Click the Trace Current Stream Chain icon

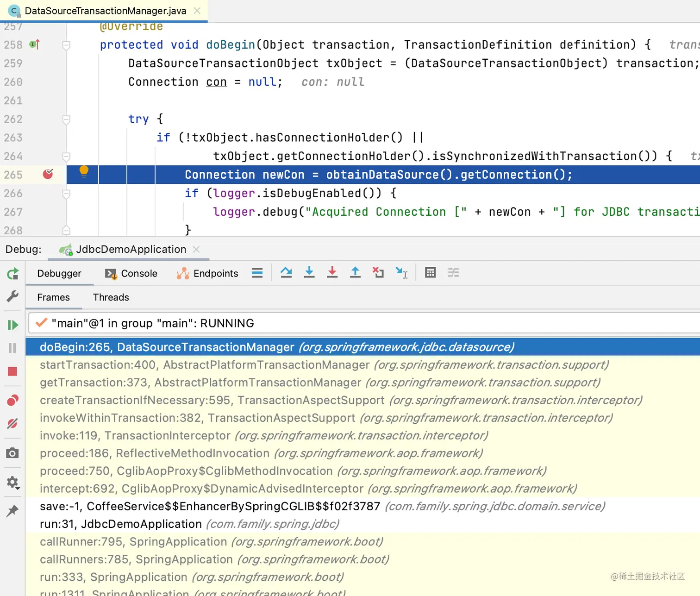point(453,273)
